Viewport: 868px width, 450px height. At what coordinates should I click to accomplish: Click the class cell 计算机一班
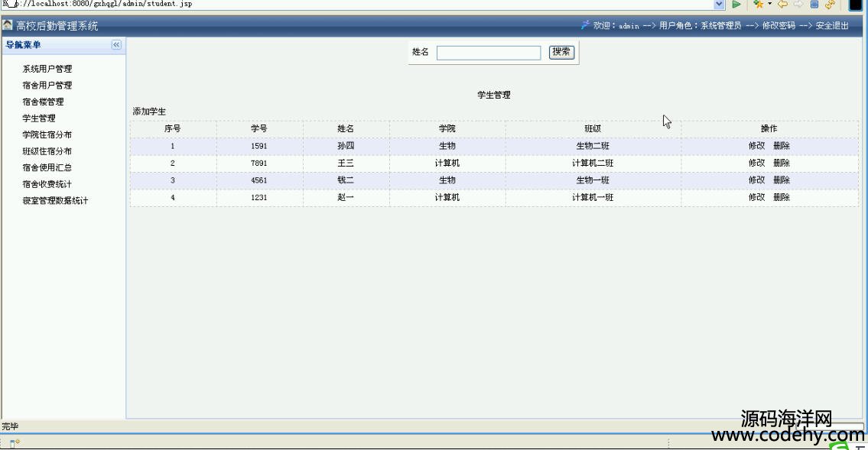pyautogui.click(x=593, y=197)
